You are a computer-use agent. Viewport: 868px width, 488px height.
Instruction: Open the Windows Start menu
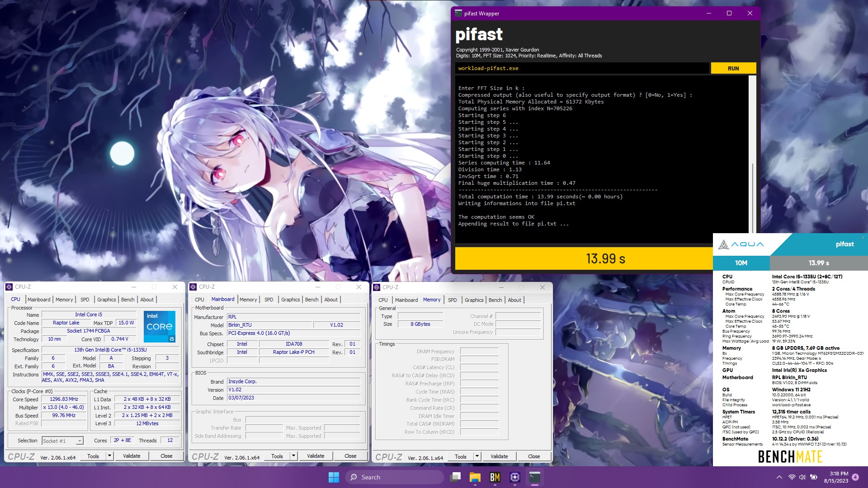(x=334, y=477)
